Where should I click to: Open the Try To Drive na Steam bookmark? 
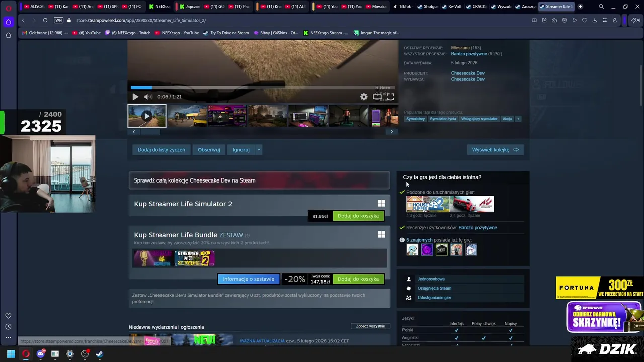coord(226,33)
